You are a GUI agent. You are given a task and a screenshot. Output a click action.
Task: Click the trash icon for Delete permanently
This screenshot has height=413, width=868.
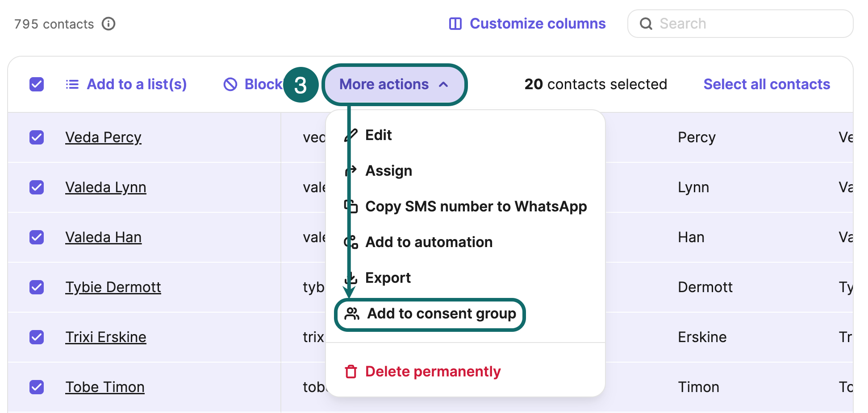[351, 372]
